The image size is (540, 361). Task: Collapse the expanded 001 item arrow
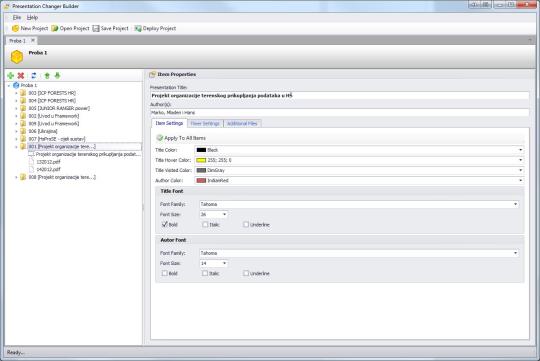16,147
